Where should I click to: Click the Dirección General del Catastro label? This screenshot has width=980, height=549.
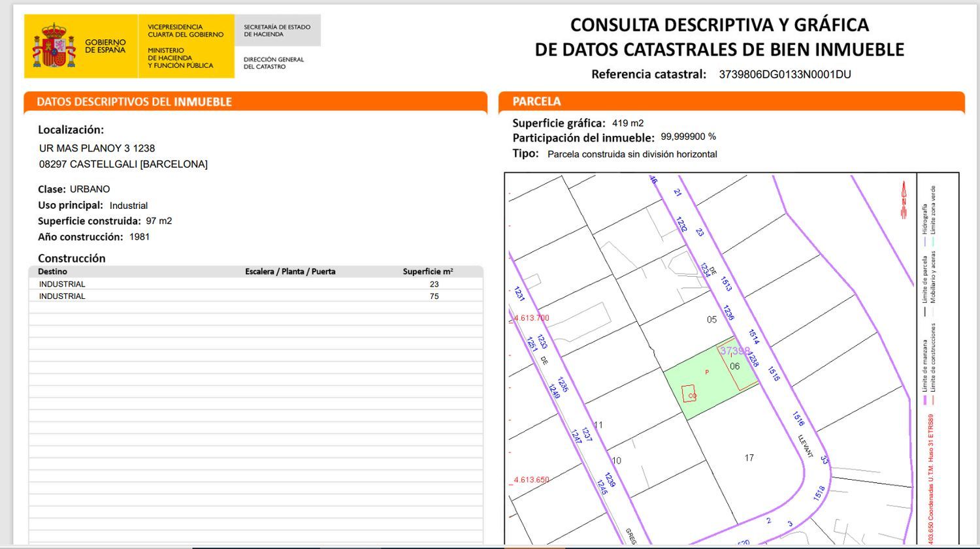(x=274, y=63)
